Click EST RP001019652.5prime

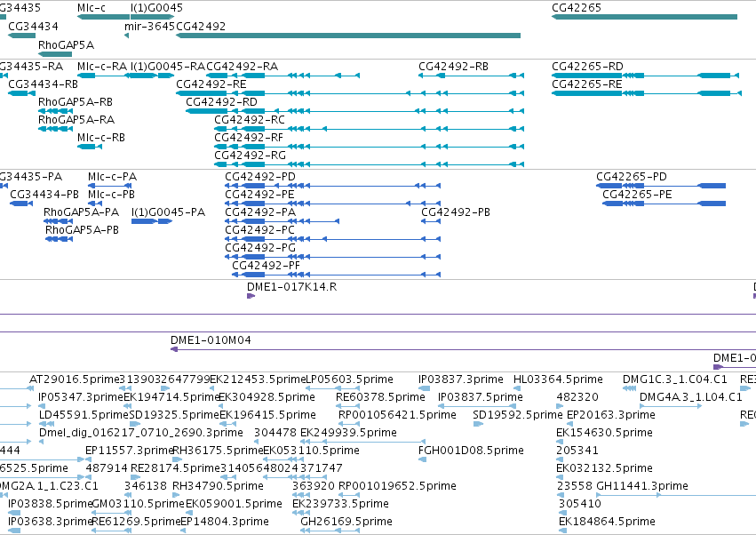coord(349,495)
